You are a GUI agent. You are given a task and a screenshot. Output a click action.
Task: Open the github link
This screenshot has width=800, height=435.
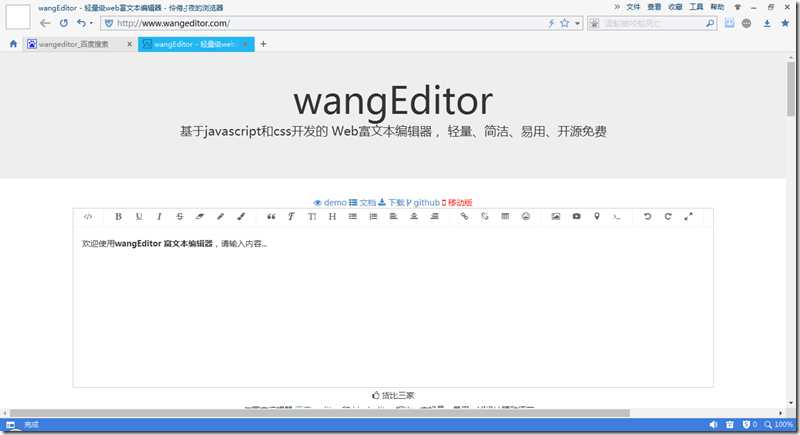click(x=423, y=202)
